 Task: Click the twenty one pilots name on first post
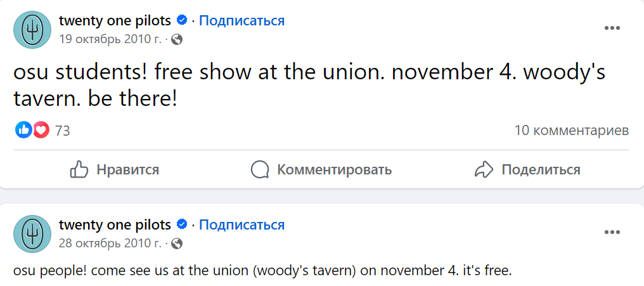115,20
